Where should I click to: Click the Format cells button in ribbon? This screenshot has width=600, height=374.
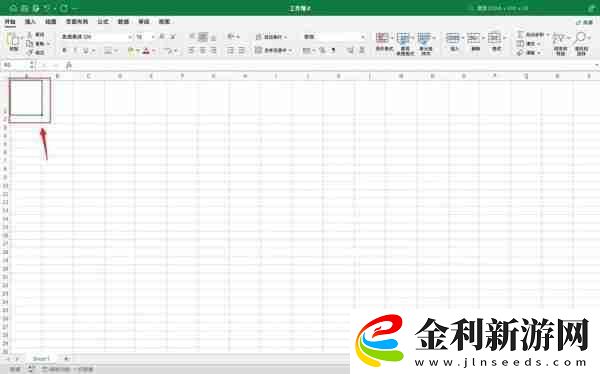click(x=496, y=42)
